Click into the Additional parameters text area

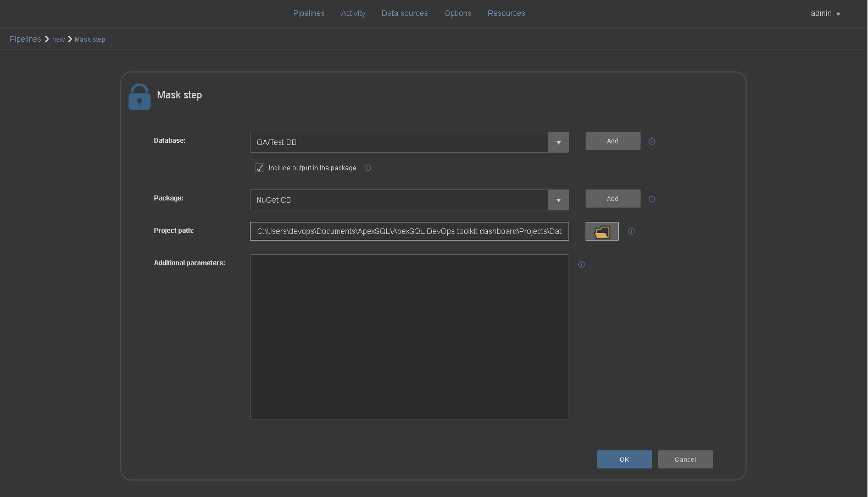[409, 337]
